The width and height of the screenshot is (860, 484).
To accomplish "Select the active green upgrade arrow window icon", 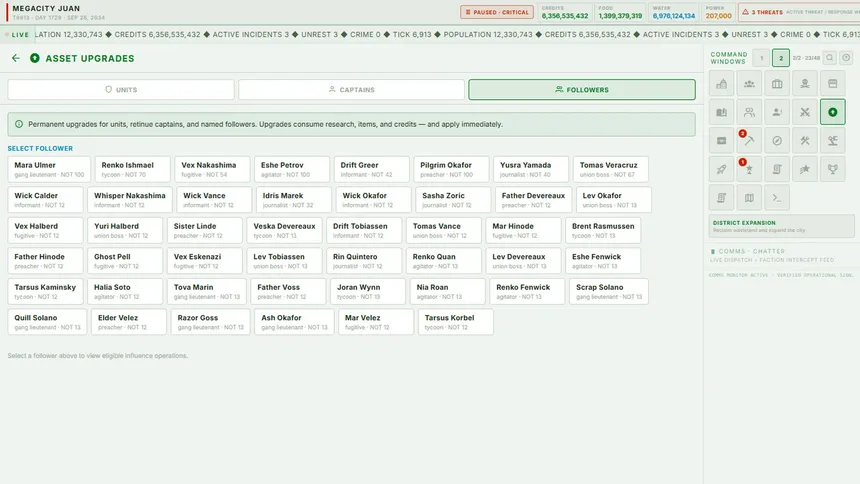I will coord(833,112).
